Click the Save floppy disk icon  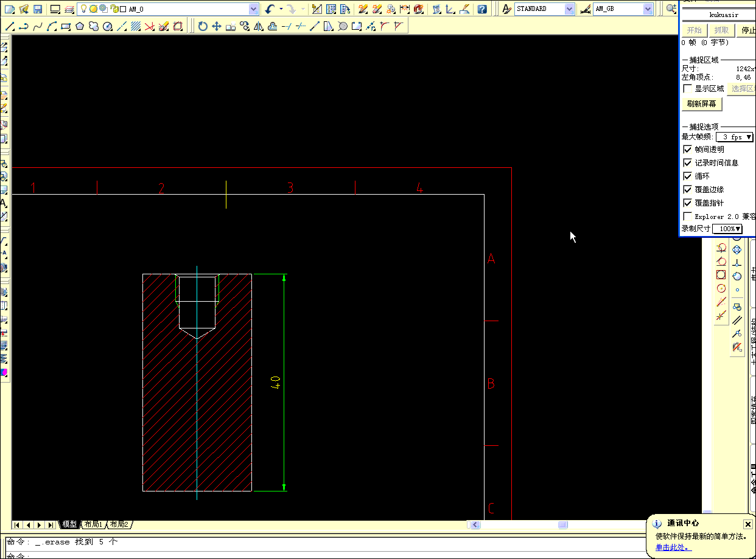38,9
